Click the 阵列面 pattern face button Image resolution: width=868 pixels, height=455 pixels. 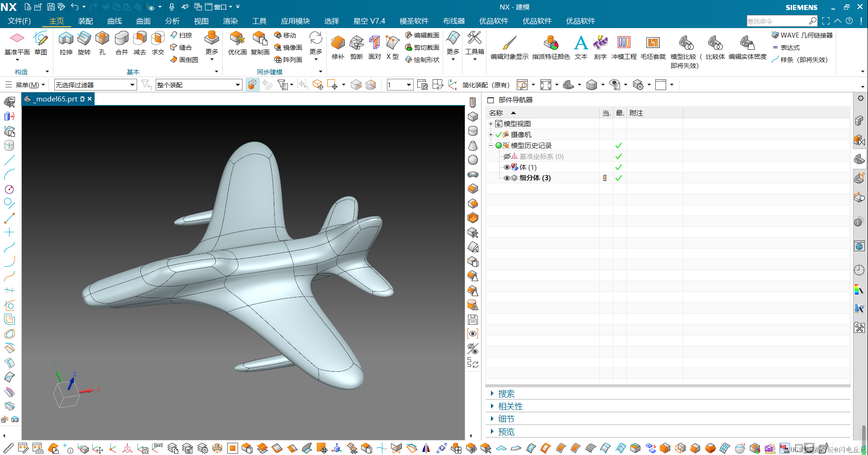(288, 60)
